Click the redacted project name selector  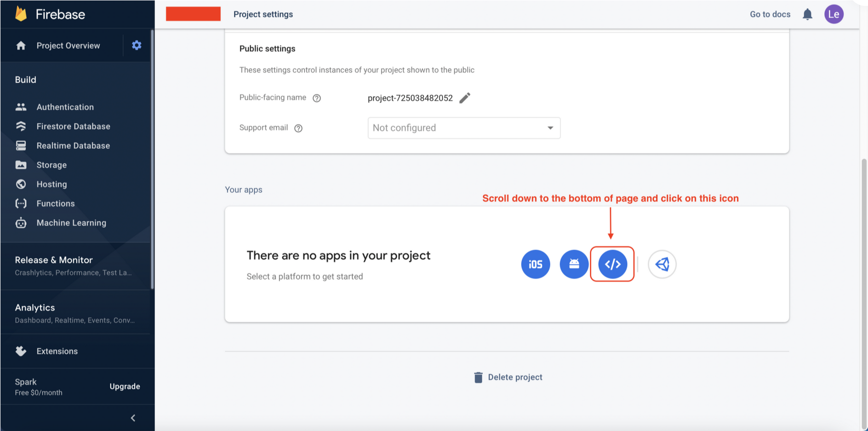pos(193,14)
